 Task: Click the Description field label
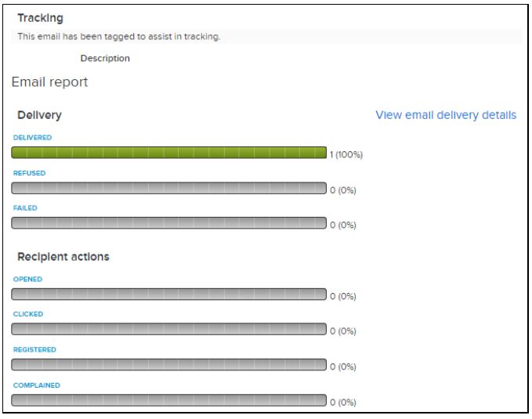click(x=105, y=59)
